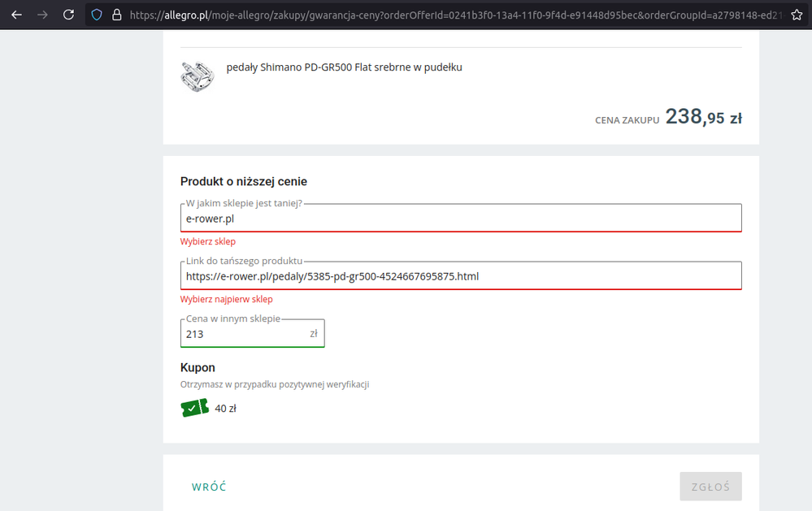Click the 'Link do tańszego produktu' field

(x=460, y=276)
